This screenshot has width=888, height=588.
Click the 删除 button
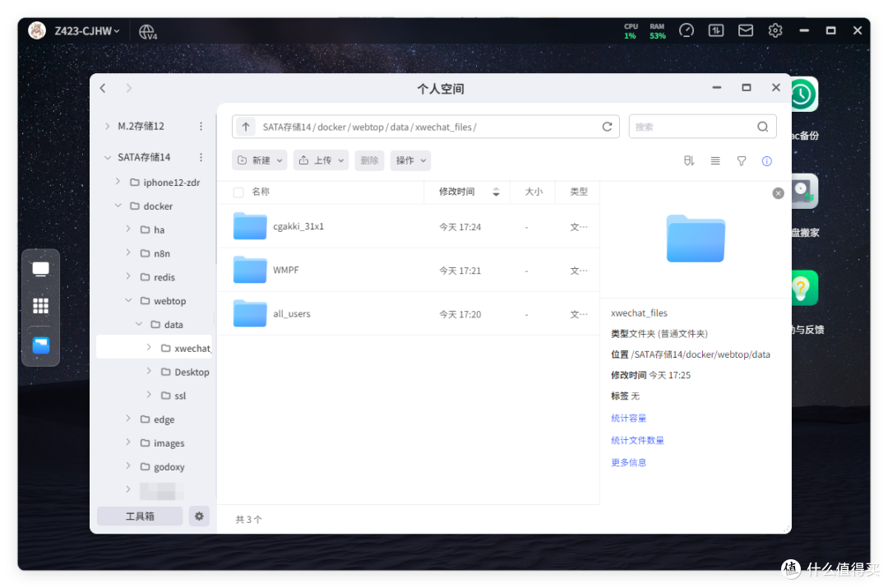click(x=369, y=160)
